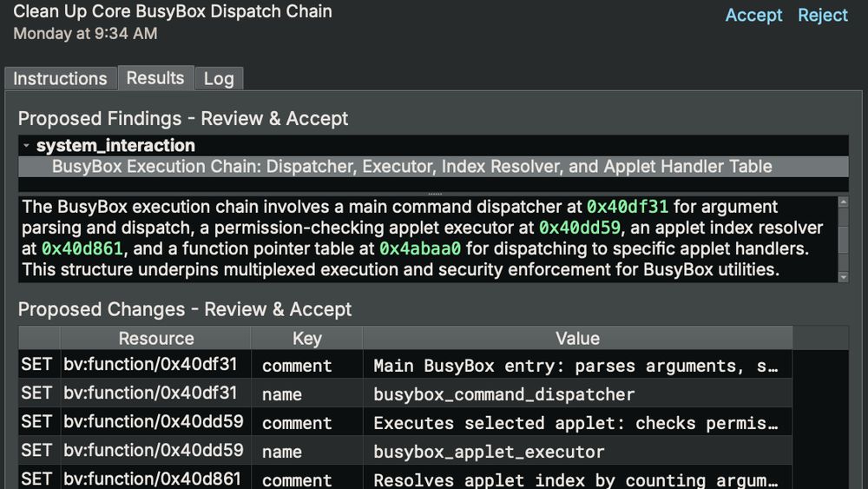Screen dimensions: 868x489
Task: Jump to address 0x40d861 in description
Action: pos(82,248)
